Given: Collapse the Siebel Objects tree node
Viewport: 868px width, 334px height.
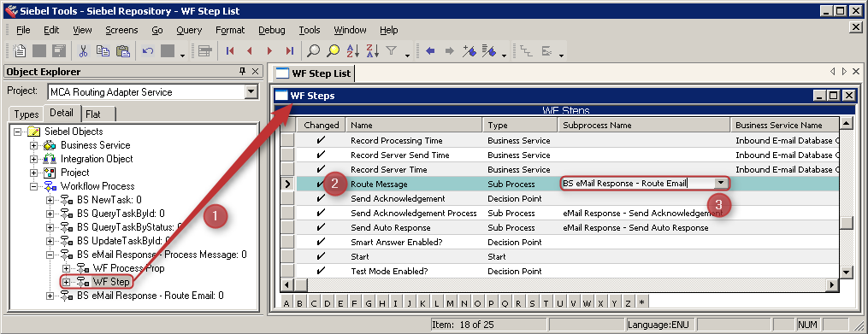Looking at the screenshot, I should point(18,132).
